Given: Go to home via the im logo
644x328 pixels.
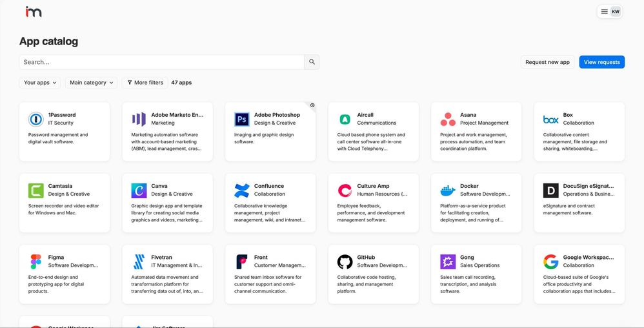Looking at the screenshot, I should [34, 12].
